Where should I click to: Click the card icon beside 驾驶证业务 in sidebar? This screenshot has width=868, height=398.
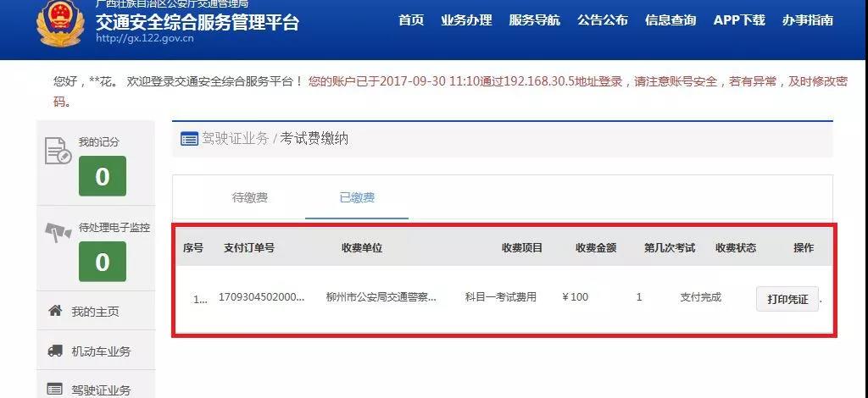[55, 390]
